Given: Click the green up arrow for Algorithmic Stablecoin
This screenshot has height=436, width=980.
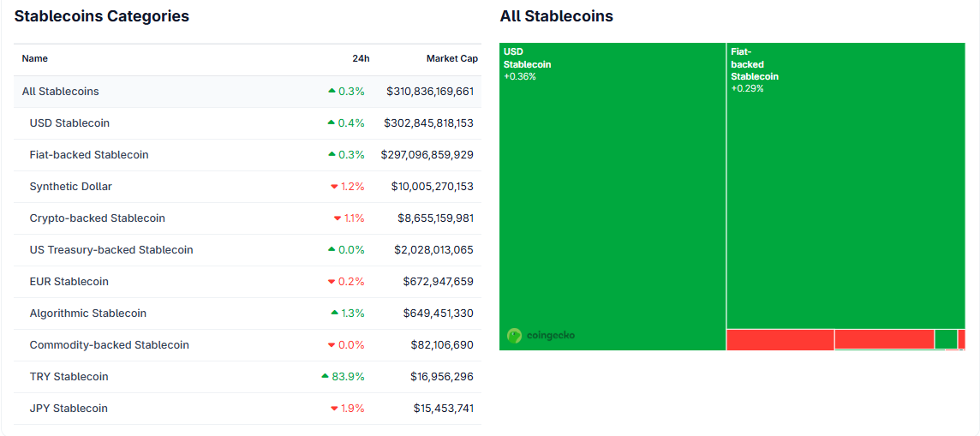Looking at the screenshot, I should click(334, 313).
